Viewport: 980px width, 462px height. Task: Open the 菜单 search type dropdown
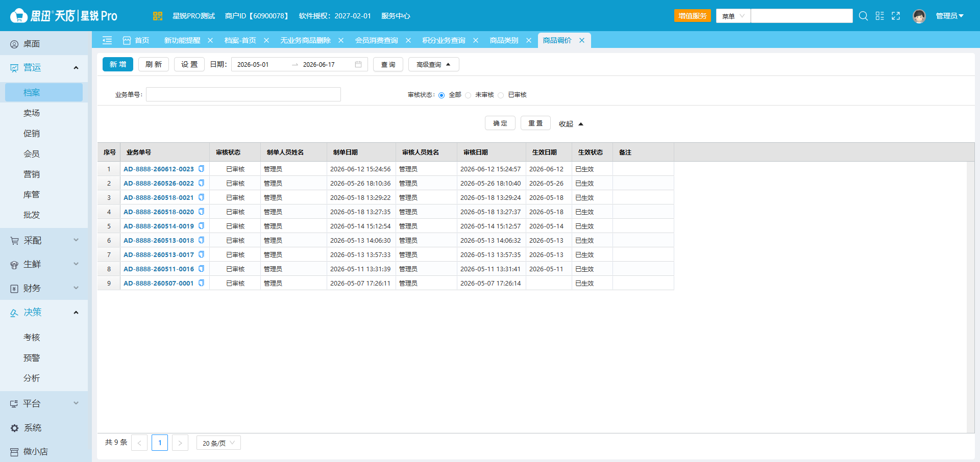[733, 16]
